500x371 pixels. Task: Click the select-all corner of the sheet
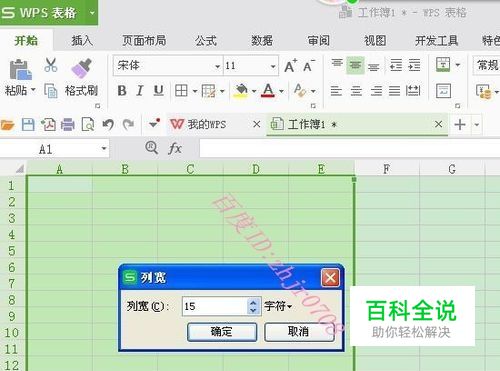[x=20, y=169]
